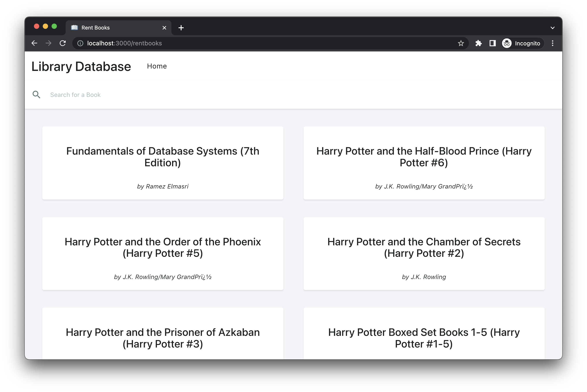587x392 pixels.
Task: Click the forward navigation arrow
Action: 48,43
